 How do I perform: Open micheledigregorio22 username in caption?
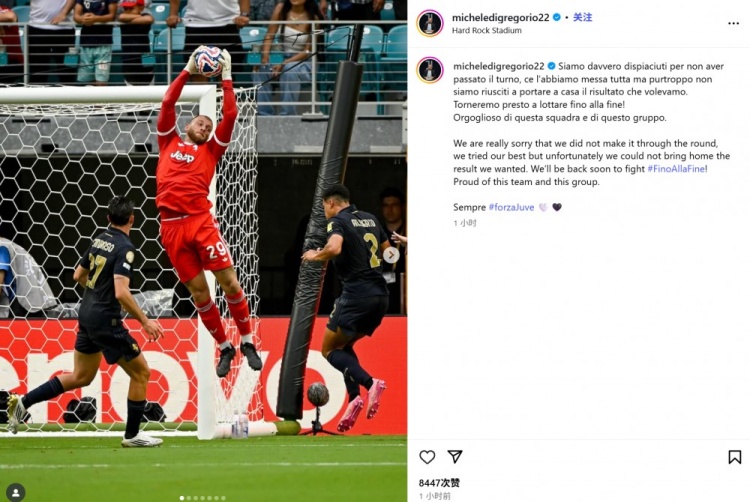click(498, 66)
